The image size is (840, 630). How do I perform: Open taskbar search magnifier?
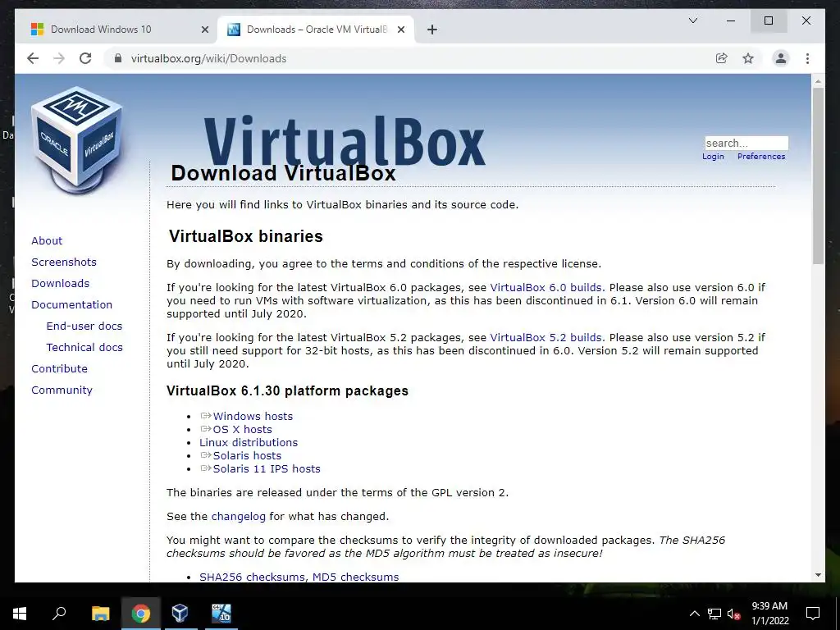[x=59, y=614]
